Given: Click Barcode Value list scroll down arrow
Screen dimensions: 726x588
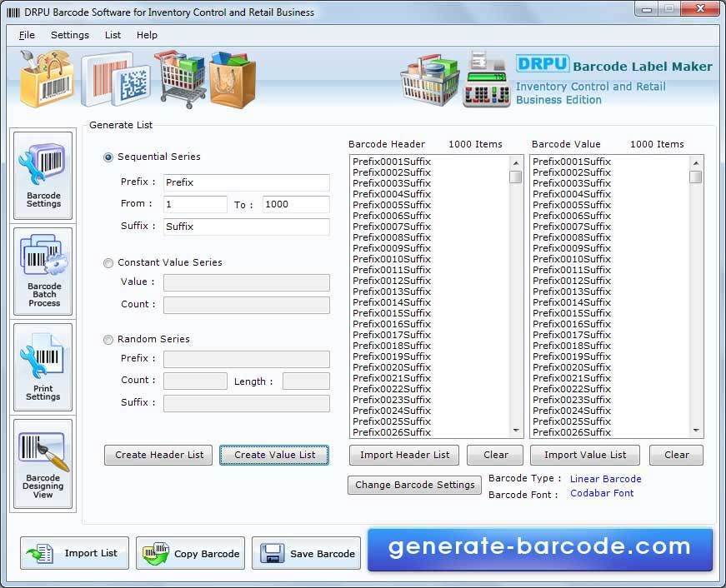Looking at the screenshot, I should click(695, 431).
